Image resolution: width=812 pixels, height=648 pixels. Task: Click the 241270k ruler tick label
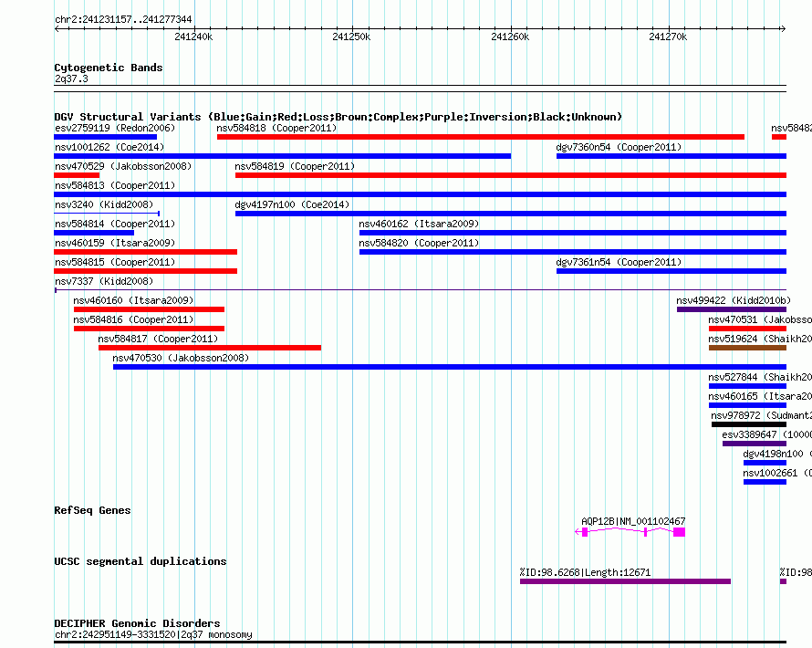click(x=668, y=37)
